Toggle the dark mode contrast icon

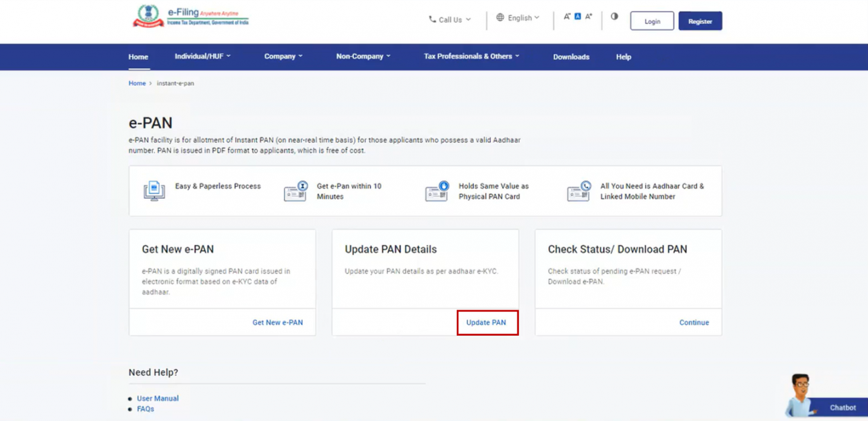614,16
